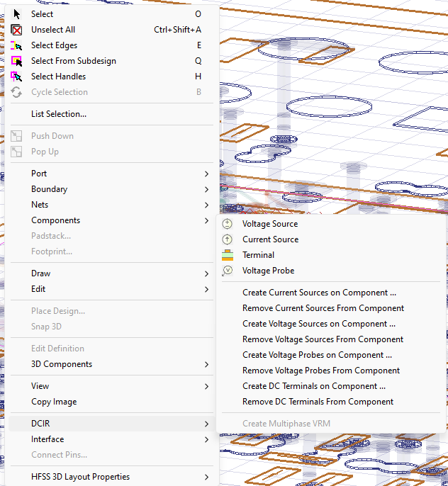448x486 pixels.
Task: Click the Select arrow cursor icon
Action: (17, 14)
